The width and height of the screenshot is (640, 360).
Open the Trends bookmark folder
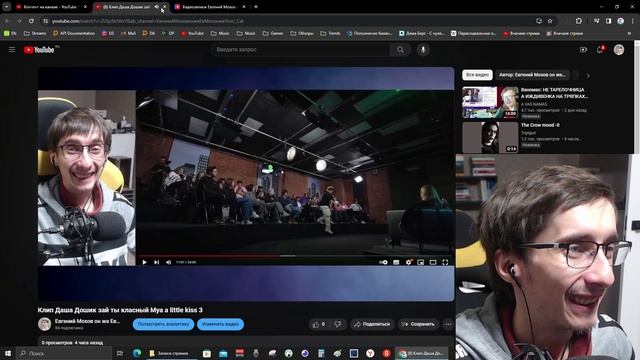(331, 33)
